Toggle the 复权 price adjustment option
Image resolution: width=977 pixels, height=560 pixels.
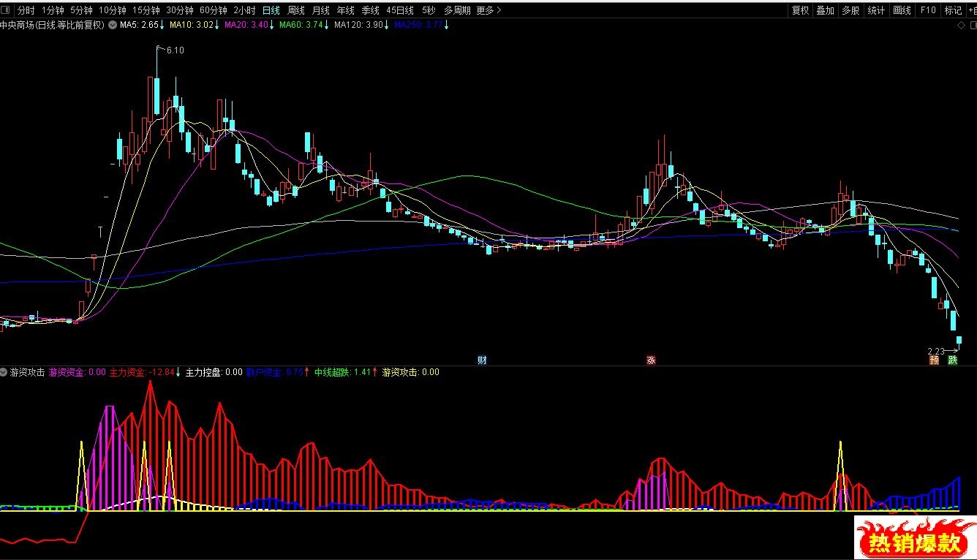point(801,10)
